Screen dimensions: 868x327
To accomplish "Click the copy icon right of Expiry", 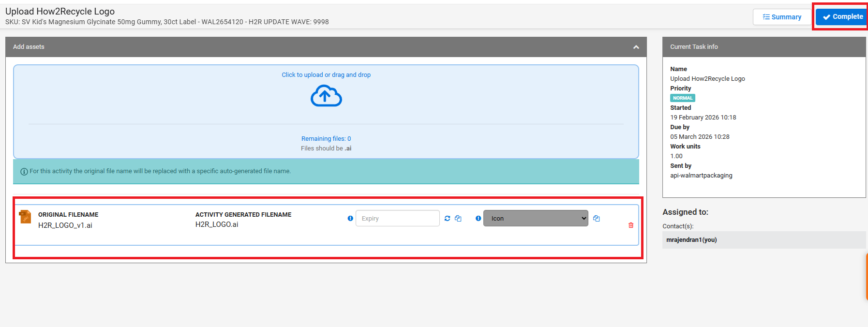I will [458, 219].
